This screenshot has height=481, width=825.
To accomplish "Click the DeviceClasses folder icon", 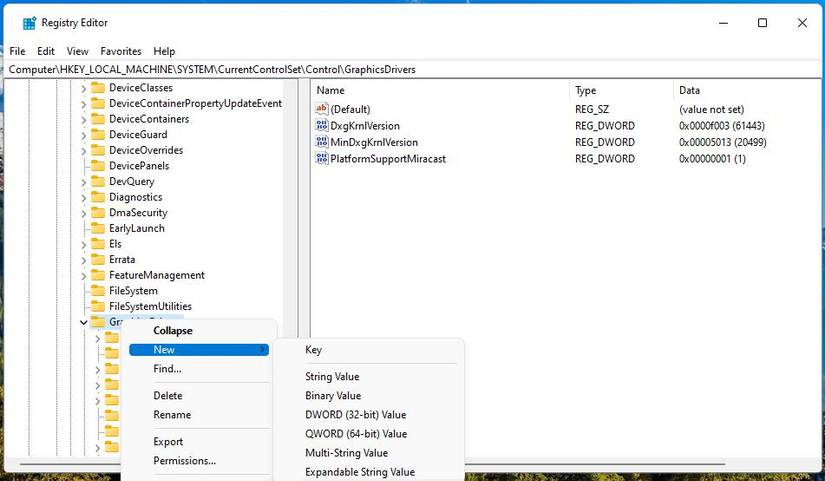I will pos(98,87).
